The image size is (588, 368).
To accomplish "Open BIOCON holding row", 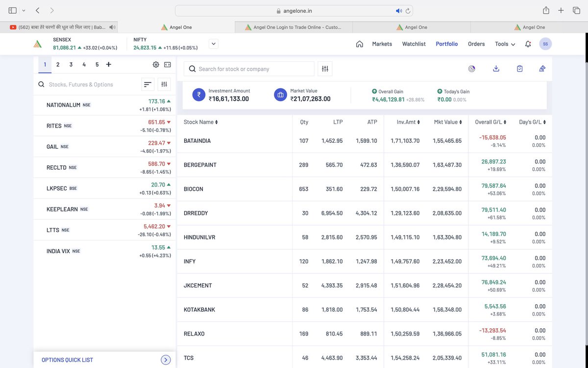I will 365,189.
